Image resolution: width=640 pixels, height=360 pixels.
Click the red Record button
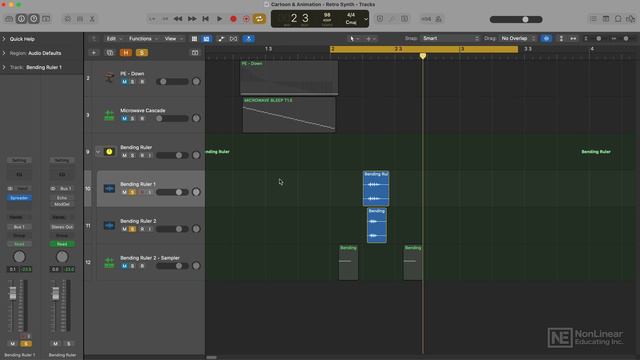233,19
